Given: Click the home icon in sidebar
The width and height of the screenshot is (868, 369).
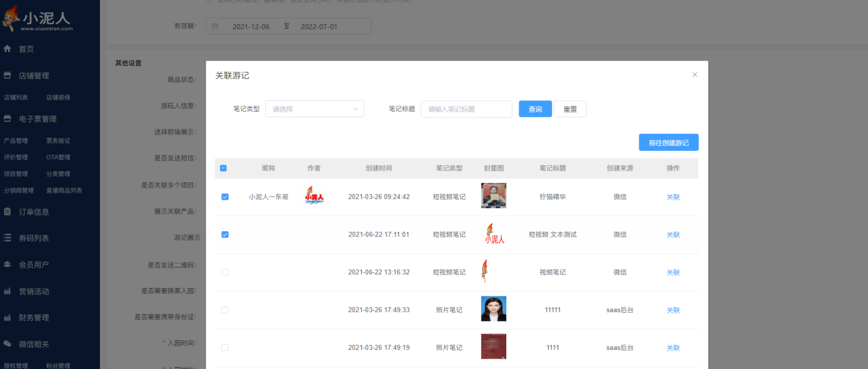Looking at the screenshot, I should pyautogui.click(x=8, y=49).
